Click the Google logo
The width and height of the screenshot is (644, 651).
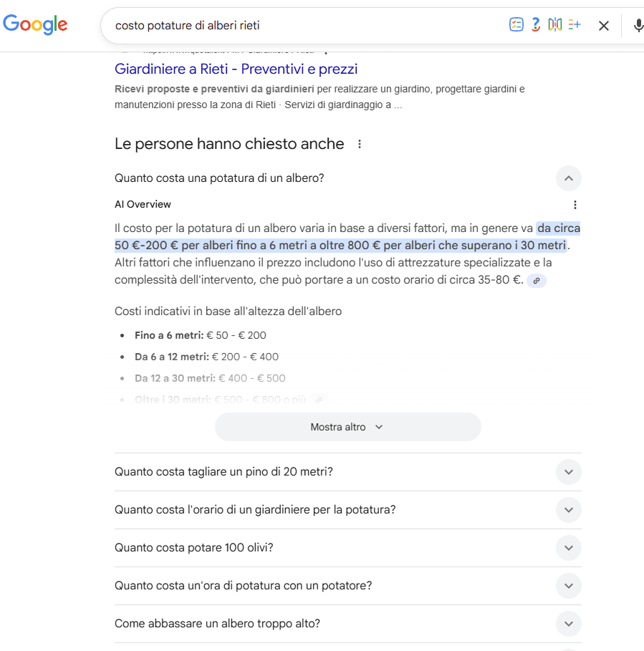(34, 24)
